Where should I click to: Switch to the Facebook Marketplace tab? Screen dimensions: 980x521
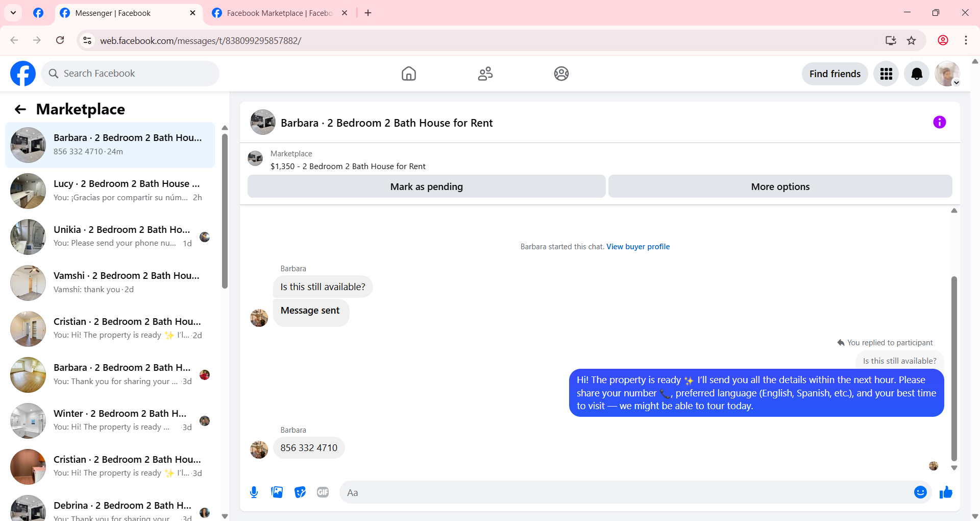pos(280,13)
